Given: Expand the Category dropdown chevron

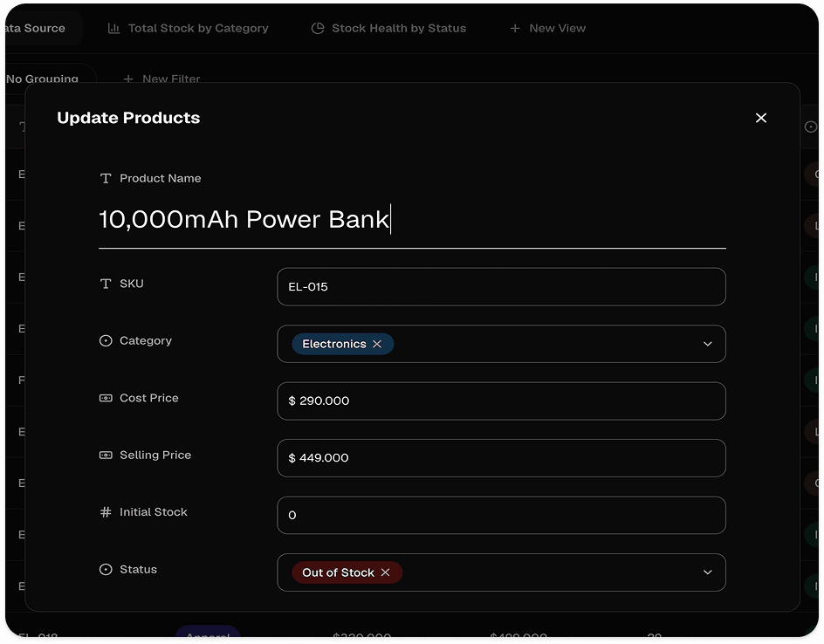Looking at the screenshot, I should [707, 344].
